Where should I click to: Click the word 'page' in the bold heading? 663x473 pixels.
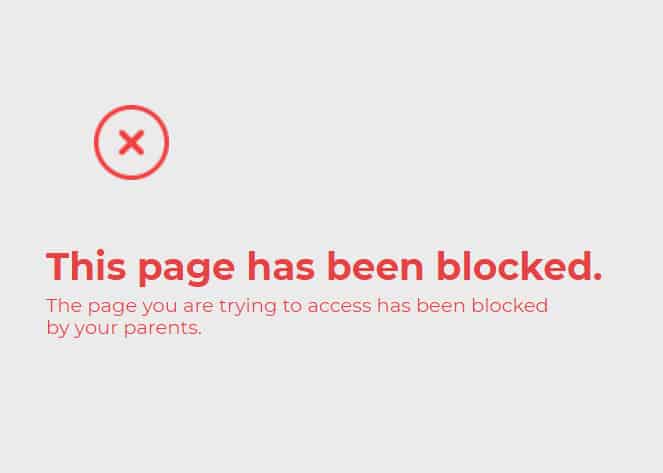[x=186, y=270]
